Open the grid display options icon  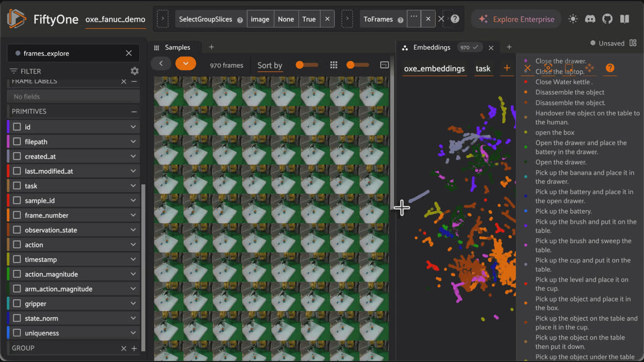(x=384, y=65)
